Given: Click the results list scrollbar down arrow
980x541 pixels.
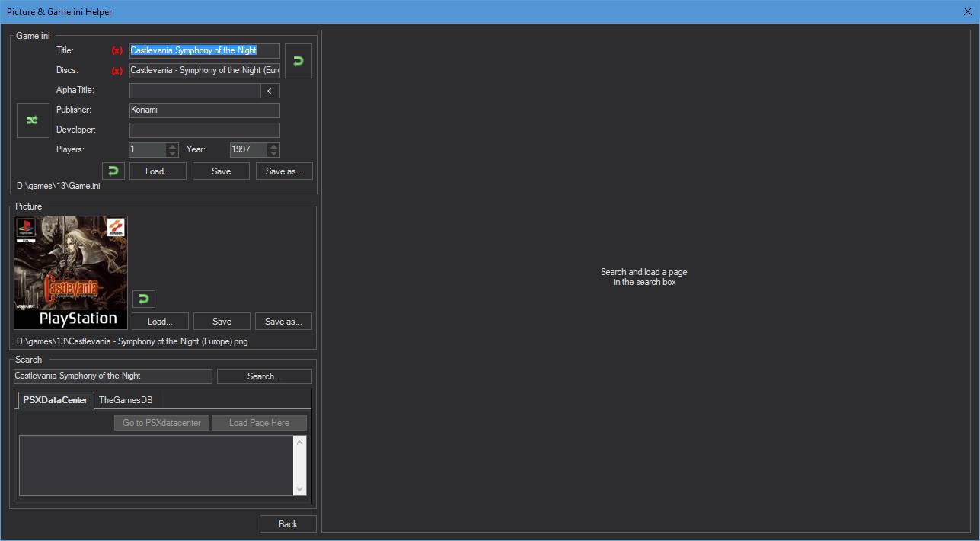Looking at the screenshot, I should point(300,489).
